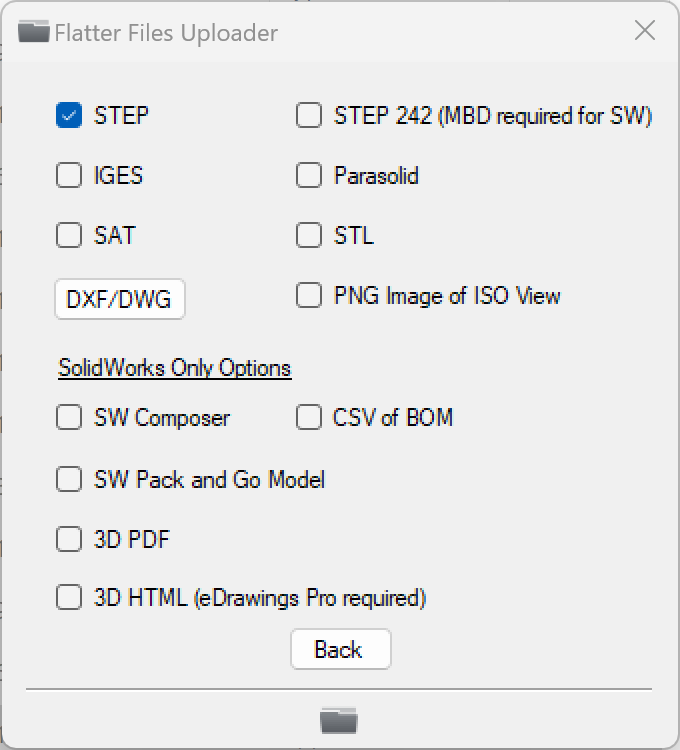Open the DXF/DWG options button
The height and width of the screenshot is (750, 680).
pyautogui.click(x=119, y=299)
